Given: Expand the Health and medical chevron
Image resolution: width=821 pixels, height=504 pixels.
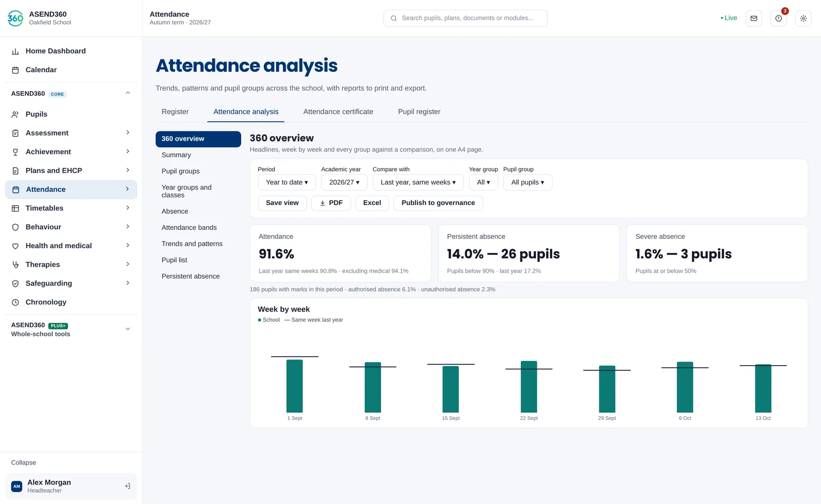Looking at the screenshot, I should pos(128,246).
